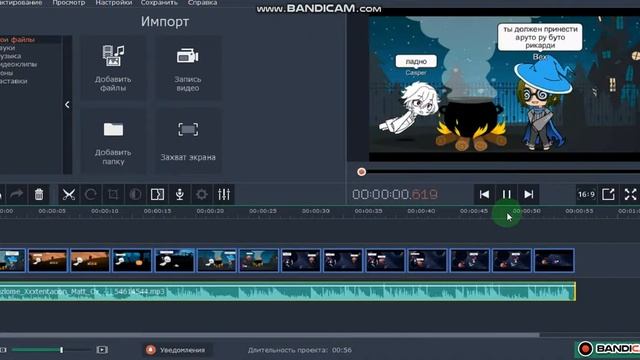Click the 00:00:55 ruler mark
Screen dimensions: 640x360
tap(579, 211)
